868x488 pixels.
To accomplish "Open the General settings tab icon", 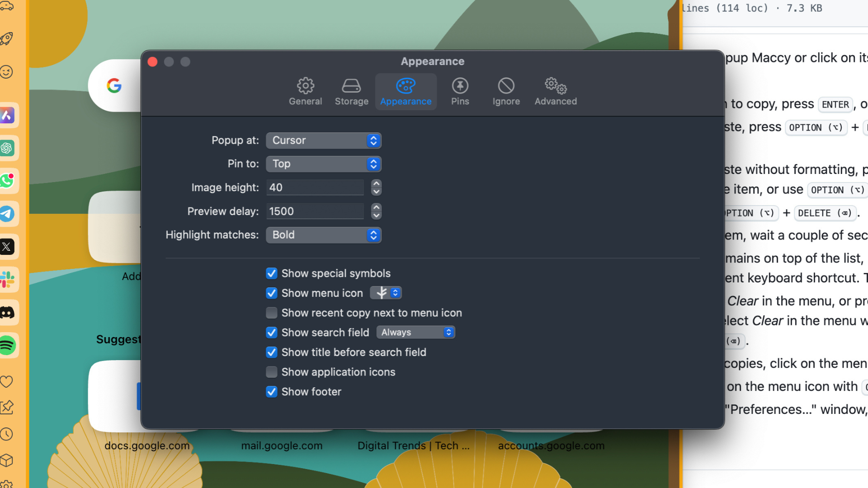I will [306, 91].
